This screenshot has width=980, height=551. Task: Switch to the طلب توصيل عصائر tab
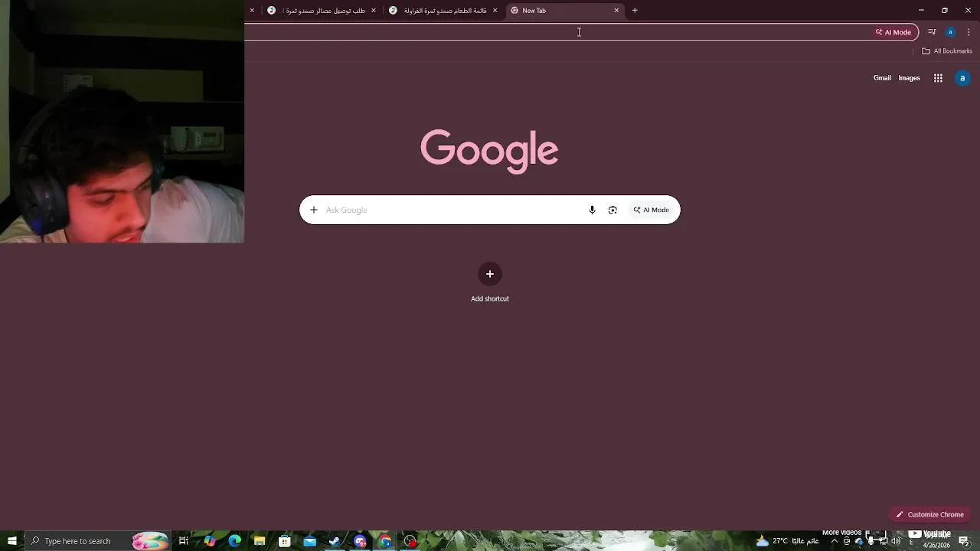click(x=322, y=11)
